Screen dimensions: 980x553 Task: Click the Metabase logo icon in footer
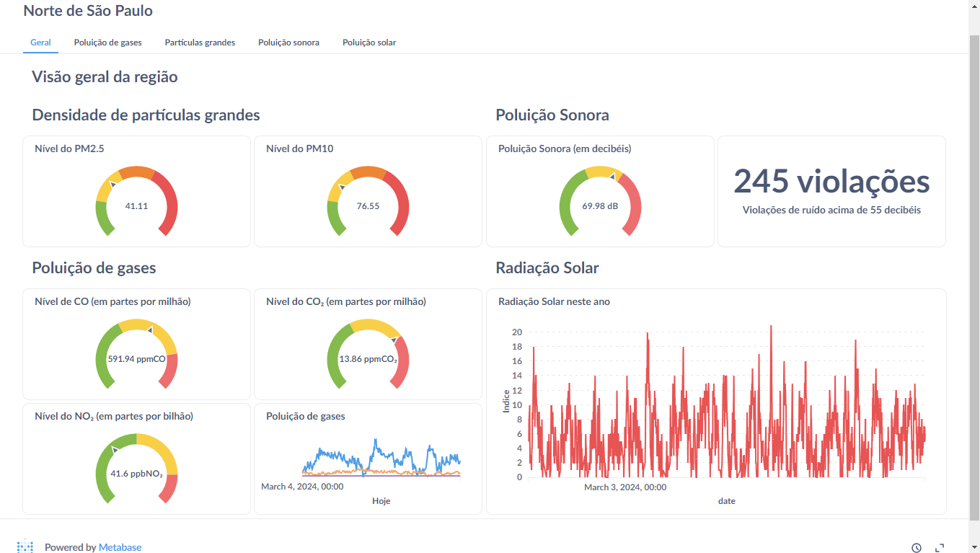[25, 547]
